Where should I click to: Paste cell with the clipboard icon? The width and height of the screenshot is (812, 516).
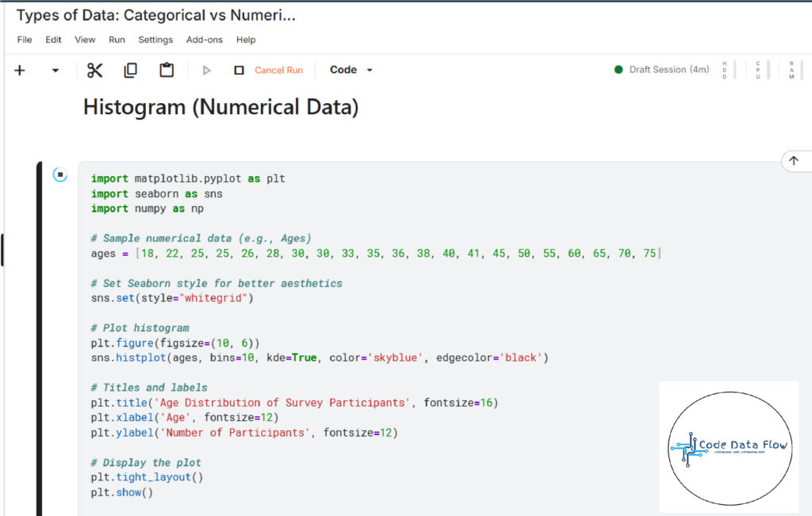tap(167, 70)
